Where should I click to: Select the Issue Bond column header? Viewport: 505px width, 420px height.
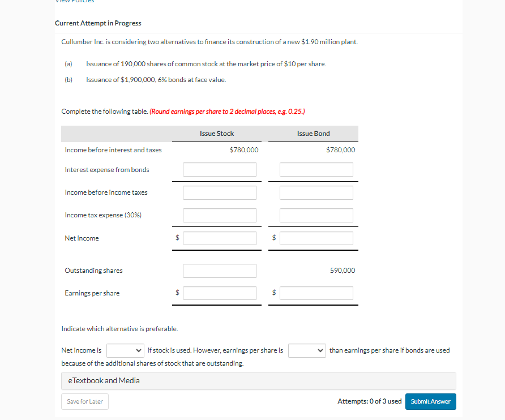[313, 133]
